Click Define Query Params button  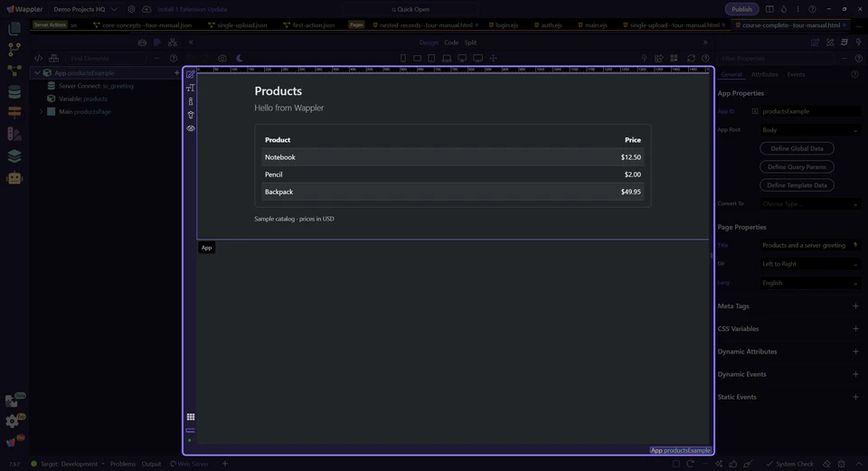pos(797,166)
